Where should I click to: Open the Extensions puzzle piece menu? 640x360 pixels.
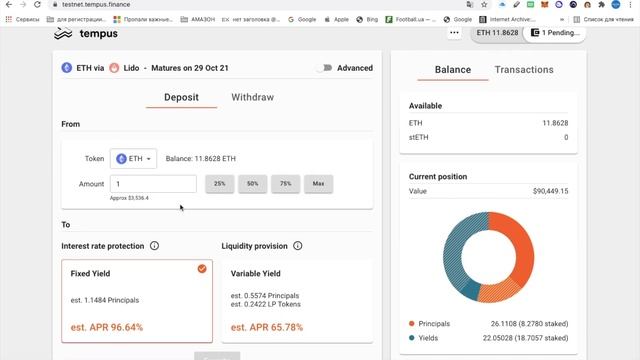click(x=601, y=4)
